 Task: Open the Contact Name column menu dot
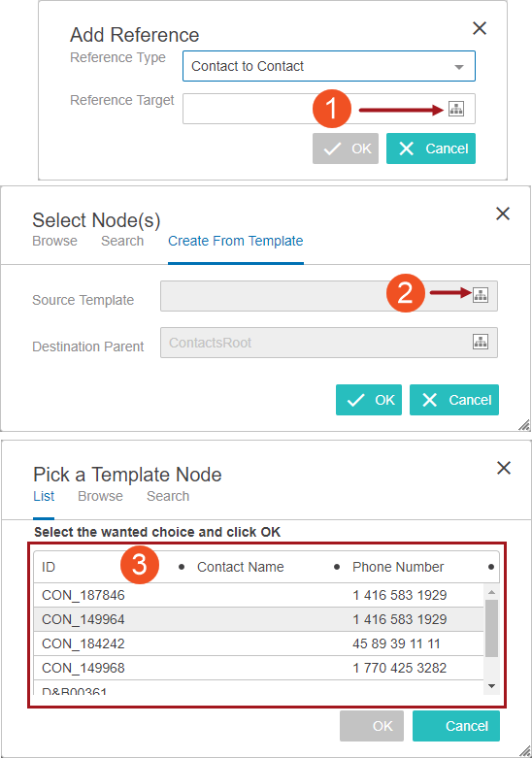pos(337,567)
